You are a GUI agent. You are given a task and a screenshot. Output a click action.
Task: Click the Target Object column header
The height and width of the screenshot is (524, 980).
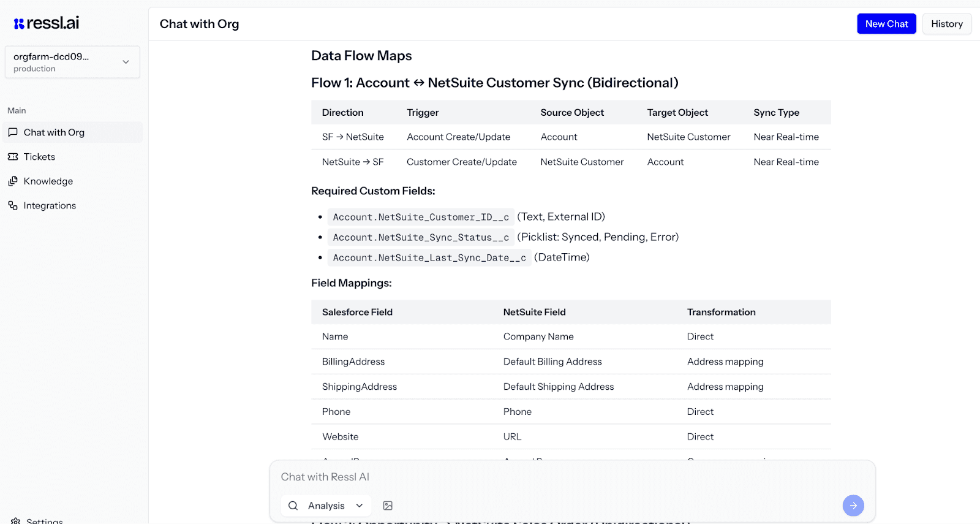pos(677,113)
